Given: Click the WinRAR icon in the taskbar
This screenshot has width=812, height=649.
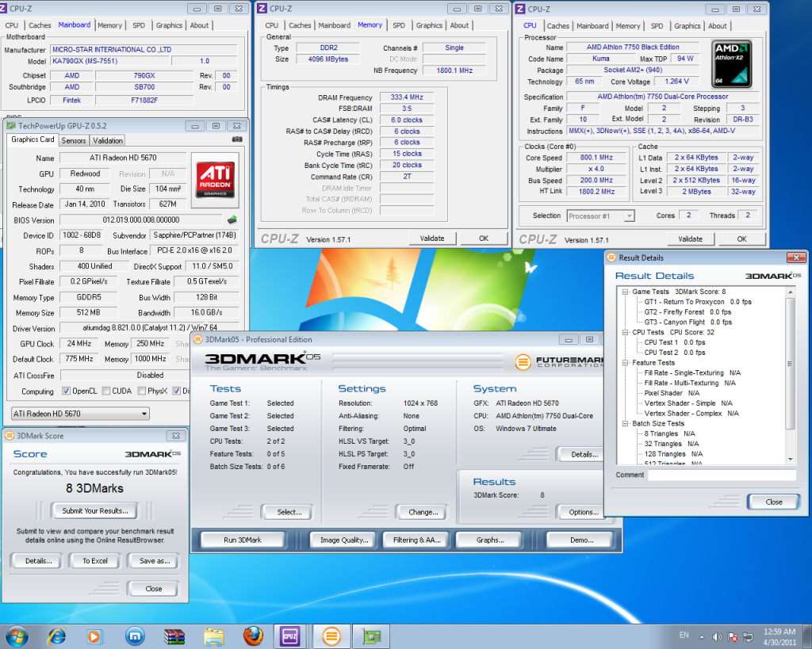Looking at the screenshot, I should click(174, 636).
